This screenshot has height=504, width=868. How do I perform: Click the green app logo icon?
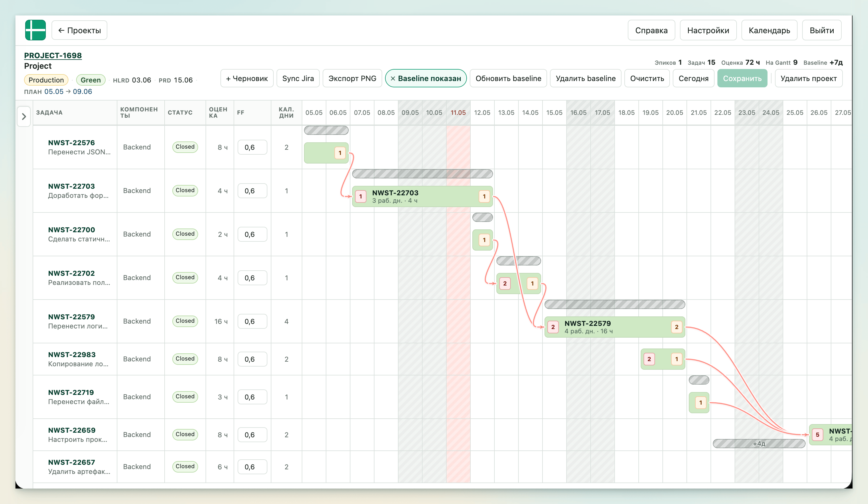[x=35, y=30]
